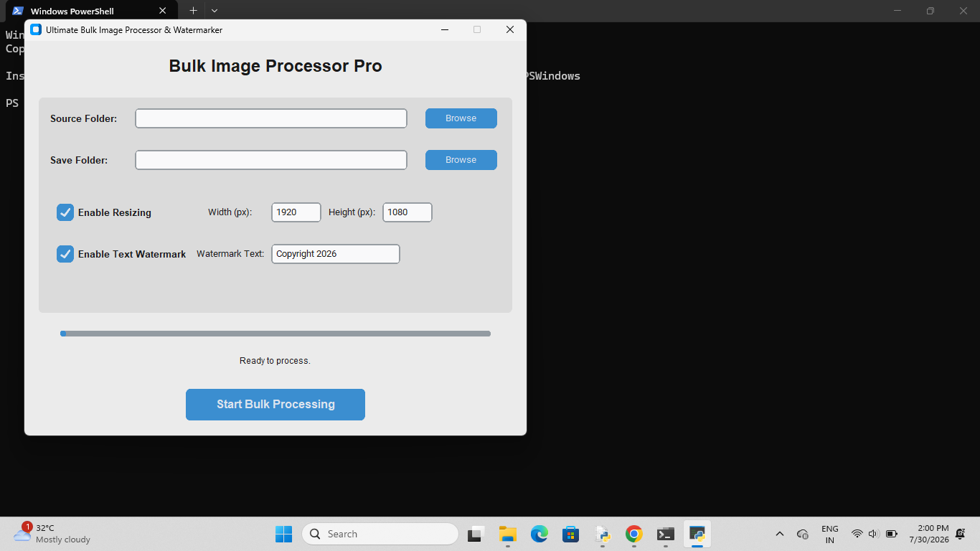
Task: Switch to the Terminal taskbar icon
Action: (666, 534)
